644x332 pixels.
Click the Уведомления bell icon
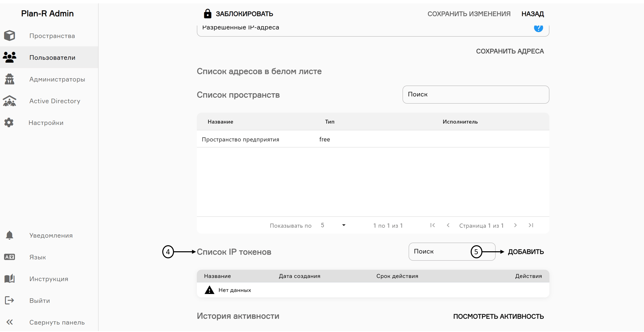click(x=9, y=235)
